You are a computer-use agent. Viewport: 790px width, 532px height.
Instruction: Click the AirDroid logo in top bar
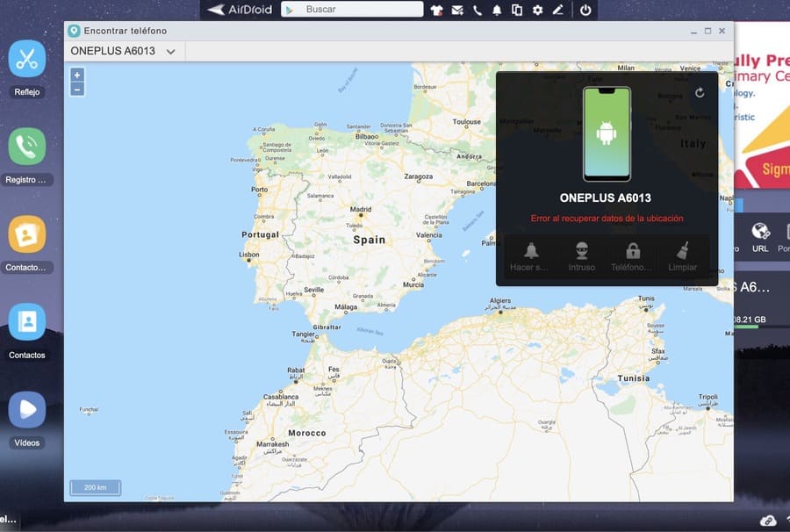click(x=240, y=10)
